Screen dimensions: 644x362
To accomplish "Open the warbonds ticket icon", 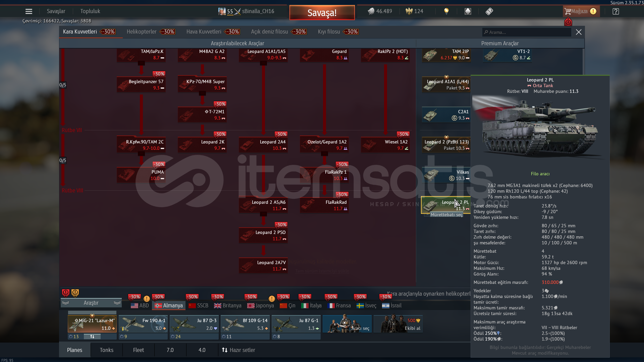I will (x=489, y=11).
